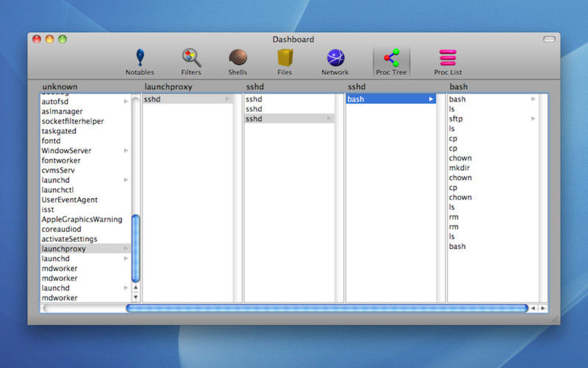This screenshot has height=368, width=588.
Task: Select mkdir in bash column
Action: (492, 168)
